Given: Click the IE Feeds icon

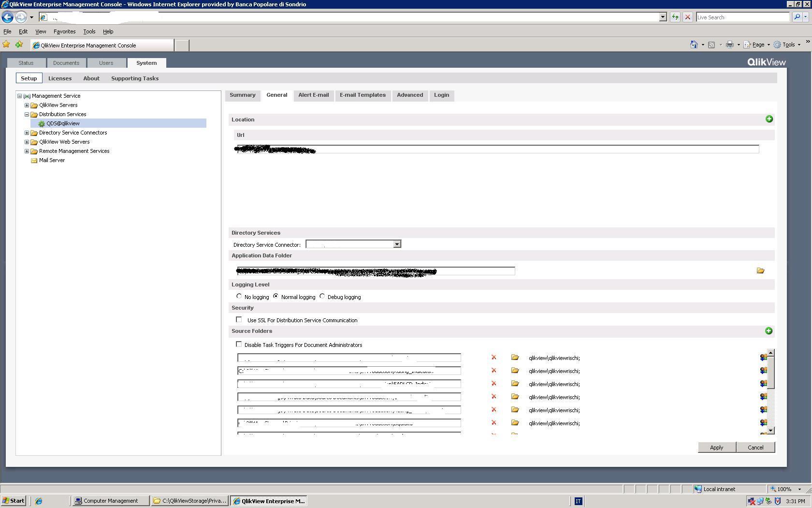Looking at the screenshot, I should (711, 45).
